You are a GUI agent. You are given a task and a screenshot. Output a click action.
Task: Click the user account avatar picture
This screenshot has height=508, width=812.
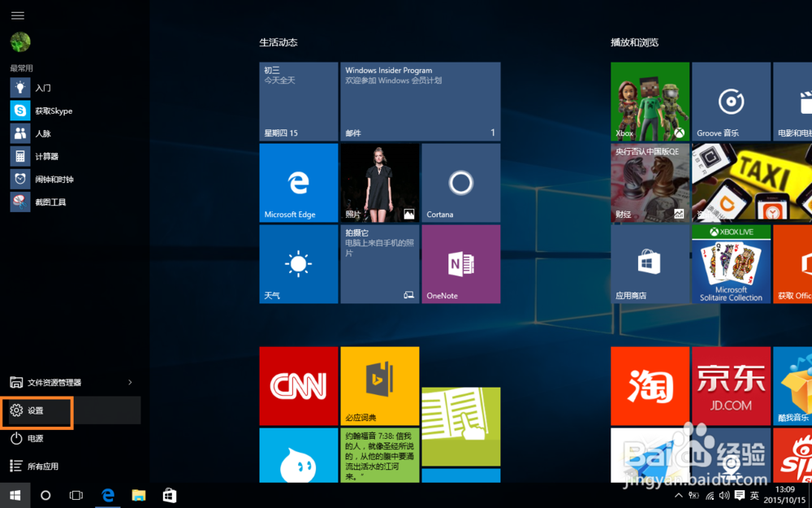pyautogui.click(x=19, y=41)
